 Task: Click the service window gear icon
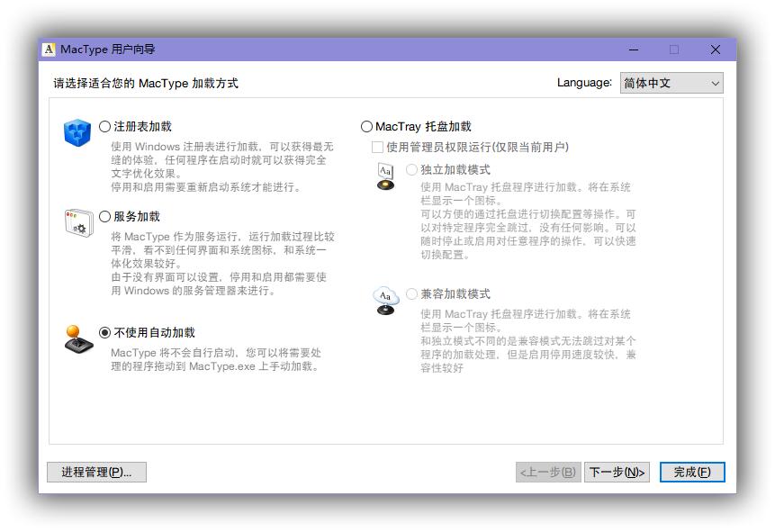tap(78, 223)
